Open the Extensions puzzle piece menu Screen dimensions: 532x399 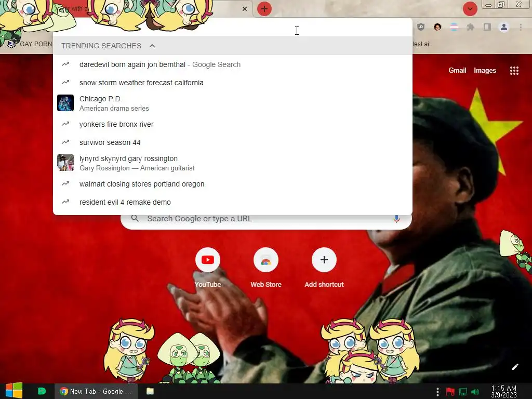[471, 27]
